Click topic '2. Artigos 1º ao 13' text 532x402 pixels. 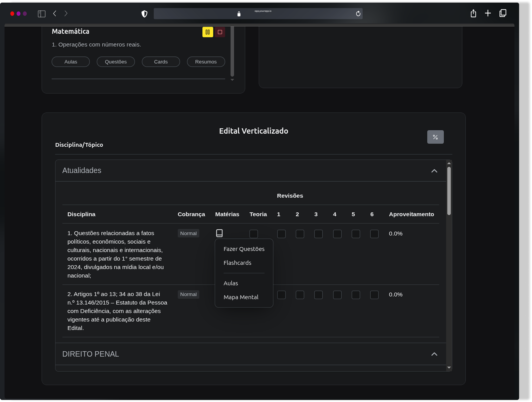point(117,311)
